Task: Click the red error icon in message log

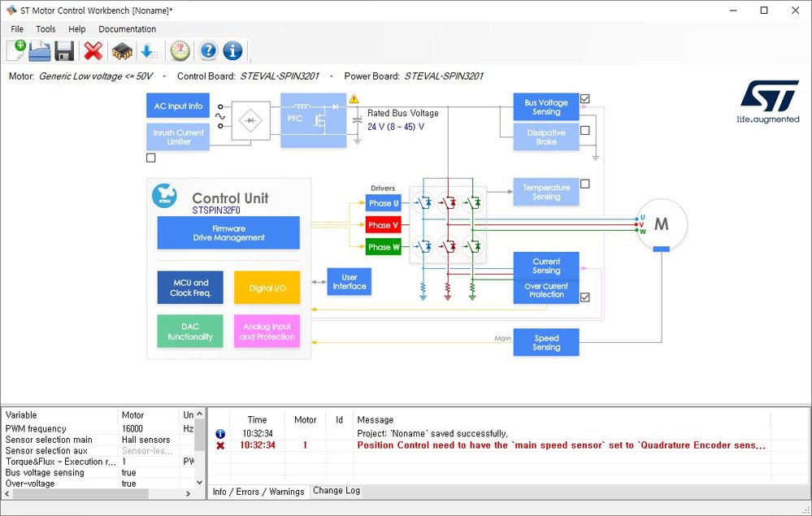Action: [x=220, y=445]
